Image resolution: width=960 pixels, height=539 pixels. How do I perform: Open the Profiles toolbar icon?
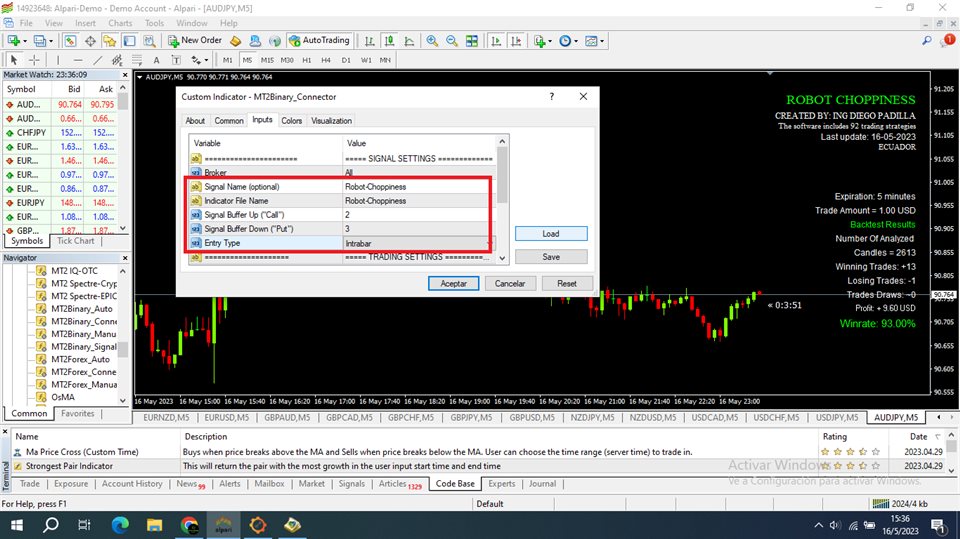click(x=40, y=40)
